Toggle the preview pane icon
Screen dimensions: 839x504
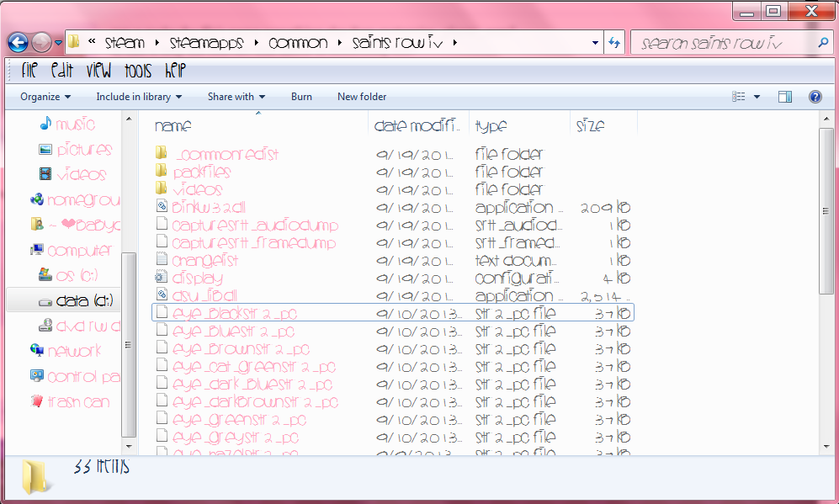tap(785, 97)
